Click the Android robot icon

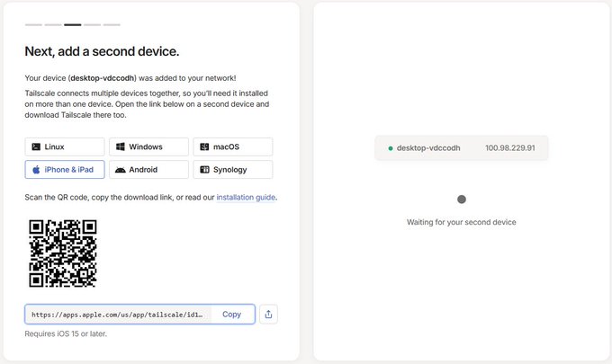point(121,170)
